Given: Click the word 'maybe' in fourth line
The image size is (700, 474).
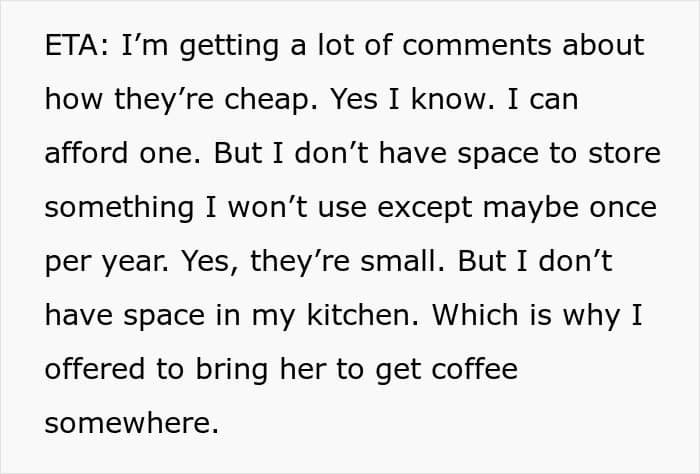Looking at the screenshot, I should click(x=530, y=208).
